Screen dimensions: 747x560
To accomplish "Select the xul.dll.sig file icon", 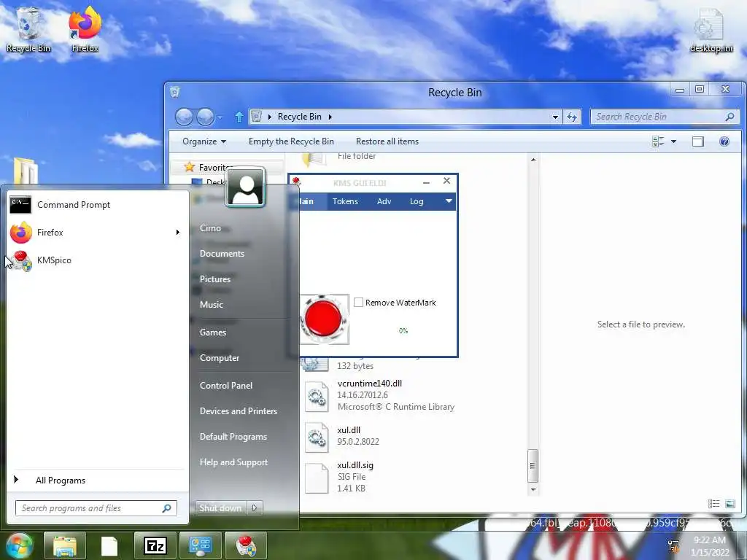I will point(317,478).
